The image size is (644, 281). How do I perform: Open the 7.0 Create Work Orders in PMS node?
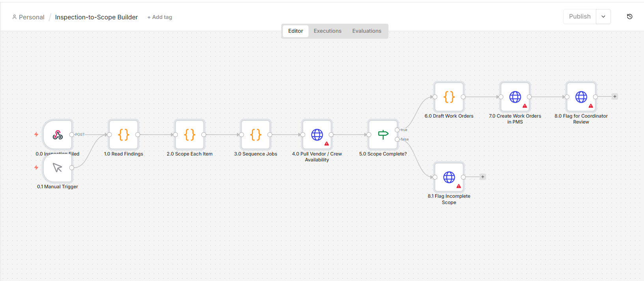pyautogui.click(x=515, y=97)
